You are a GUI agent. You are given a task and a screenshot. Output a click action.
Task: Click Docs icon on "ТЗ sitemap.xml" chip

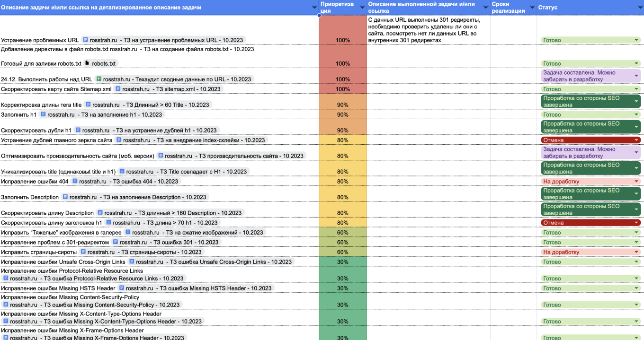point(118,89)
